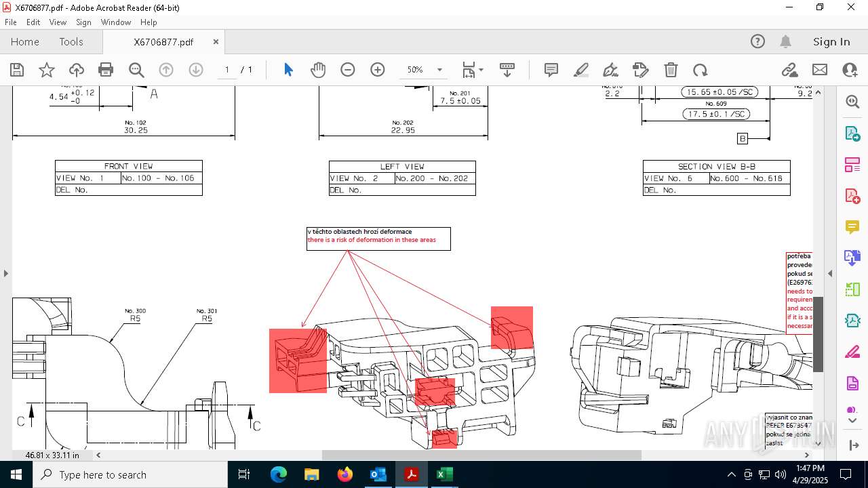Open Create PDF tool in right panel
The width and height of the screenshot is (868, 488).
point(852,195)
